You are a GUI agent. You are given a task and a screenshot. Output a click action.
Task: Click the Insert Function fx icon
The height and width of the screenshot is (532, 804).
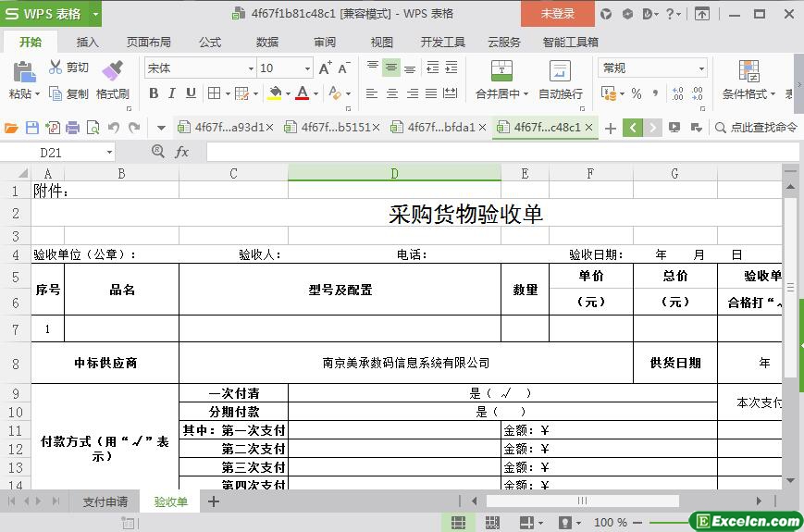point(182,152)
